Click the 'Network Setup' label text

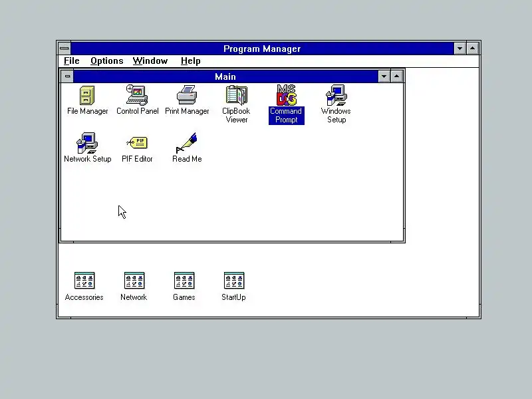tap(88, 159)
